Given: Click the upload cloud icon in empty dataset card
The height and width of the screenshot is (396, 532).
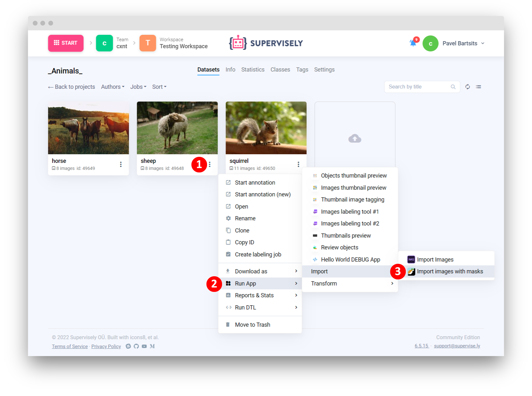Looking at the screenshot, I should [x=355, y=138].
